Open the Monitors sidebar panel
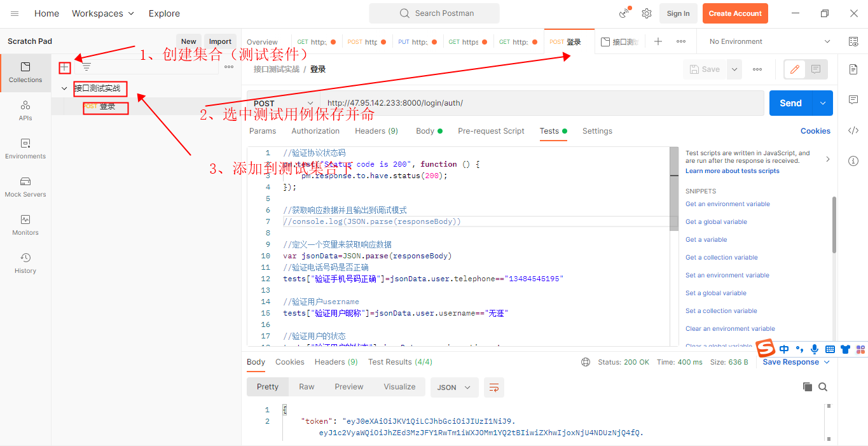 [x=25, y=225]
